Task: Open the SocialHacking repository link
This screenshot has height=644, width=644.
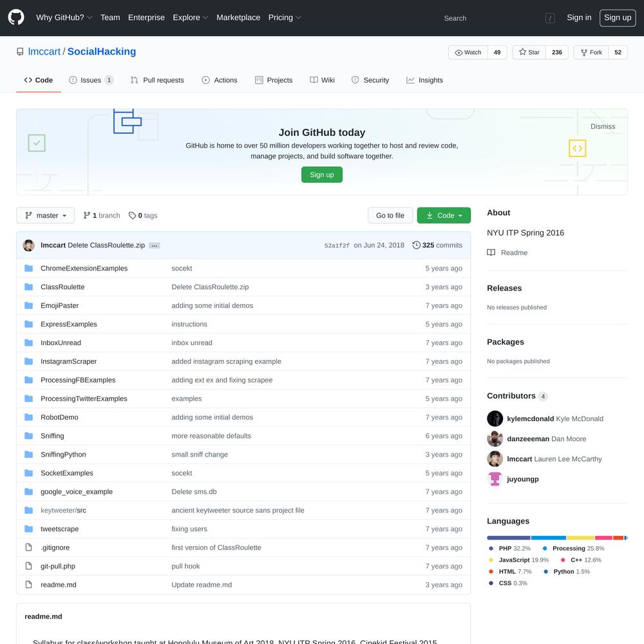Action: [102, 52]
